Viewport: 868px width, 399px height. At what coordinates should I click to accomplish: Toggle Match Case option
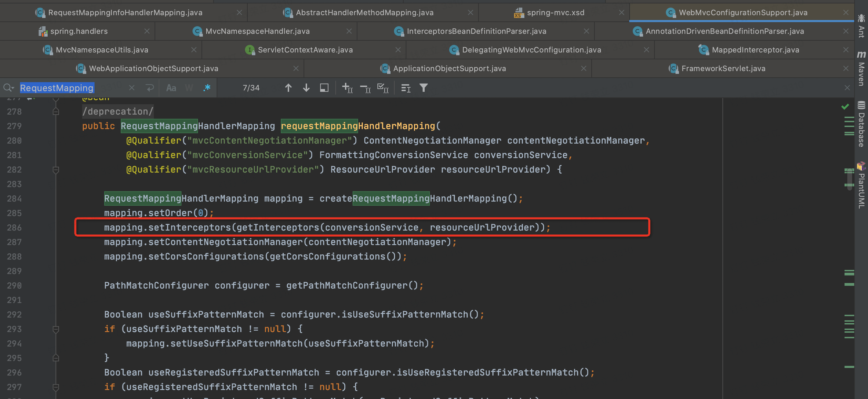click(171, 88)
